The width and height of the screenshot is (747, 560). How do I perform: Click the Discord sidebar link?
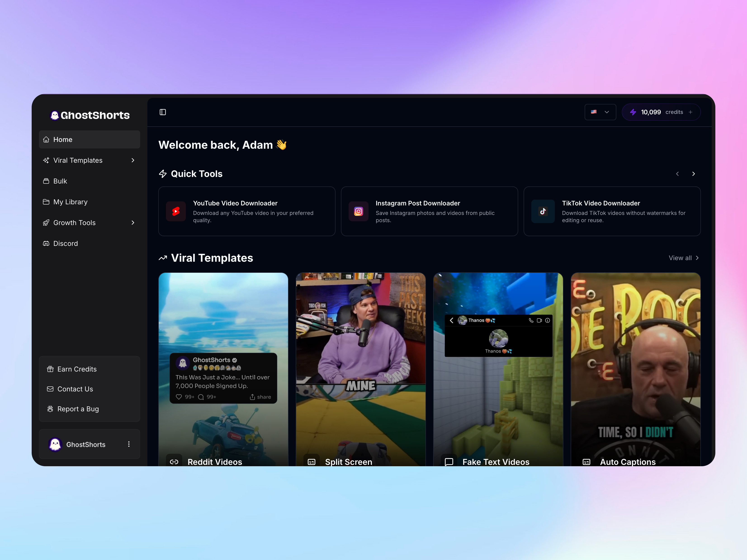click(x=66, y=243)
